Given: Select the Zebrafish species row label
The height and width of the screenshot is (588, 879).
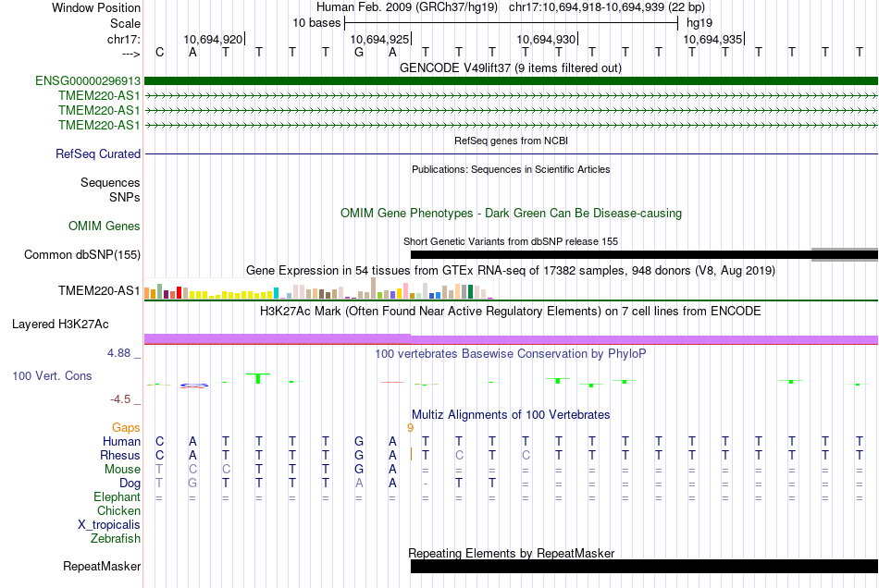Looking at the screenshot, I should [116, 539].
